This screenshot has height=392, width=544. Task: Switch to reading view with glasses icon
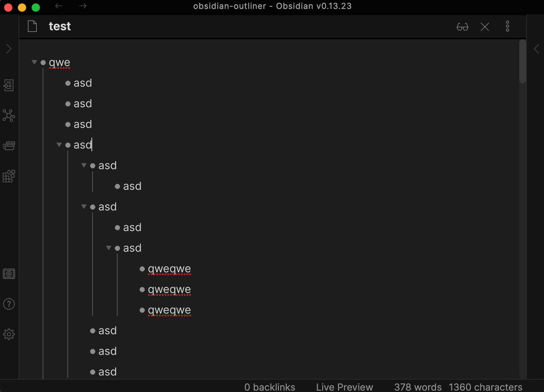tap(463, 27)
